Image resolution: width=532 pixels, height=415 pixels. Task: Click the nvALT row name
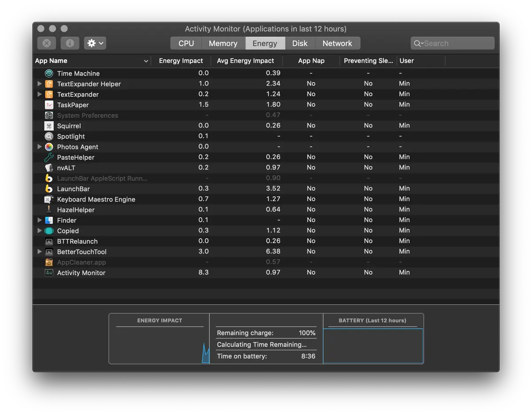tap(66, 168)
